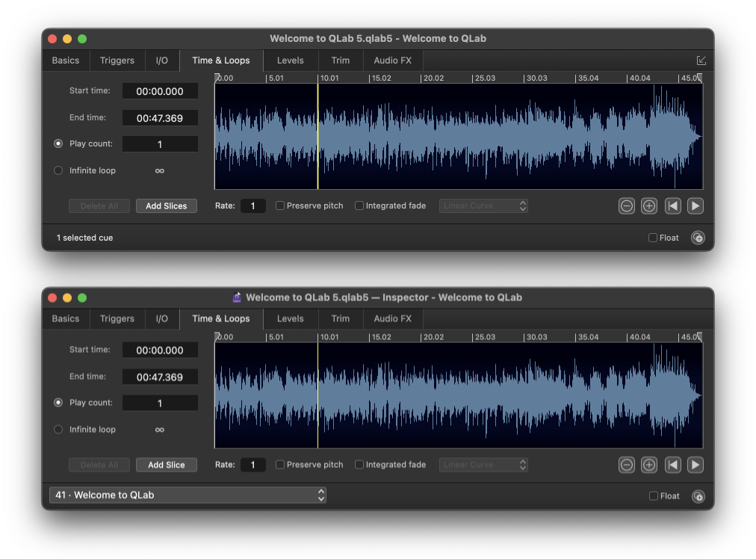This screenshot has width=756, height=559.
Task: Click Play count field in top window
Action: pyautogui.click(x=160, y=144)
